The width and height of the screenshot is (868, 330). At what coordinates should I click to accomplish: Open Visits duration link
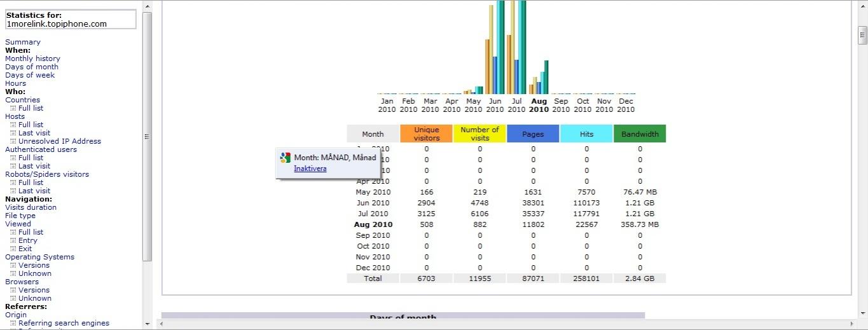31,207
